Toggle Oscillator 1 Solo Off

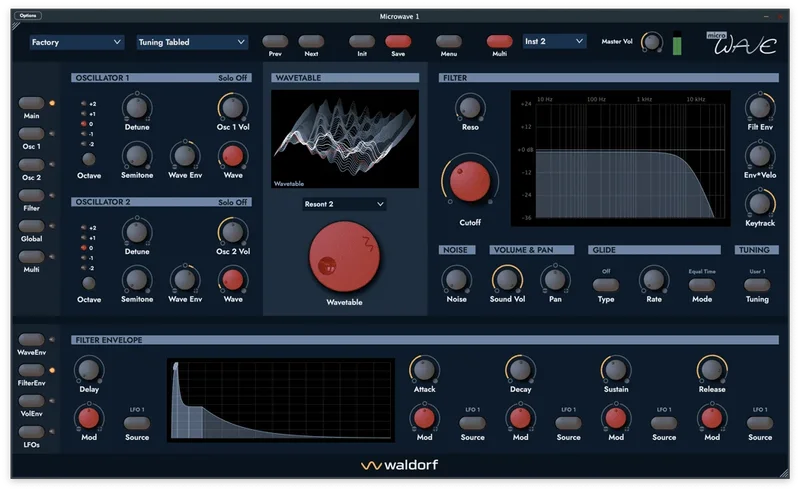[x=232, y=78]
